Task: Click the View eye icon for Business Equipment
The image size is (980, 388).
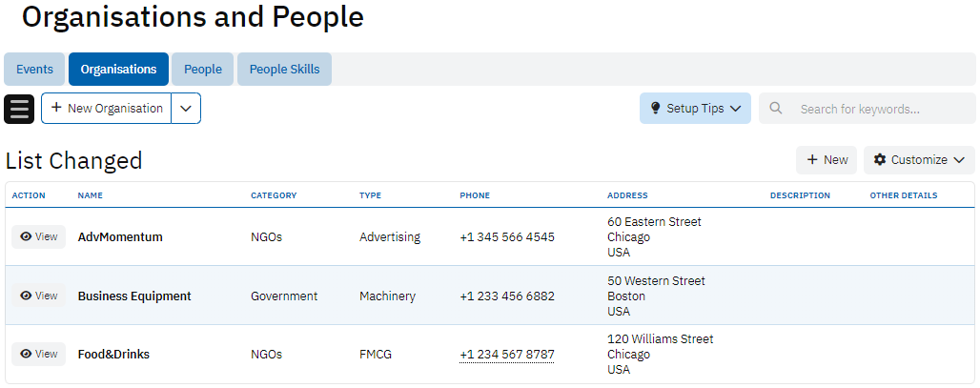Action: coord(26,296)
